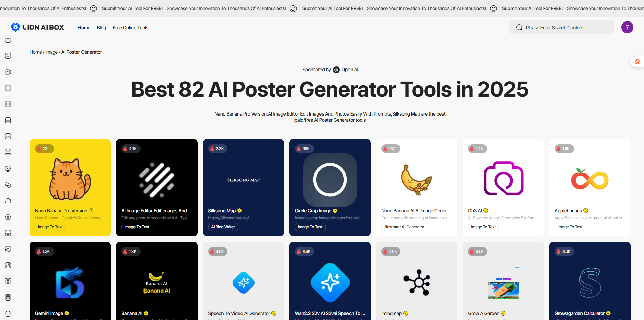
Task: Open the office building category in sidebar
Action: [x=8, y=120]
